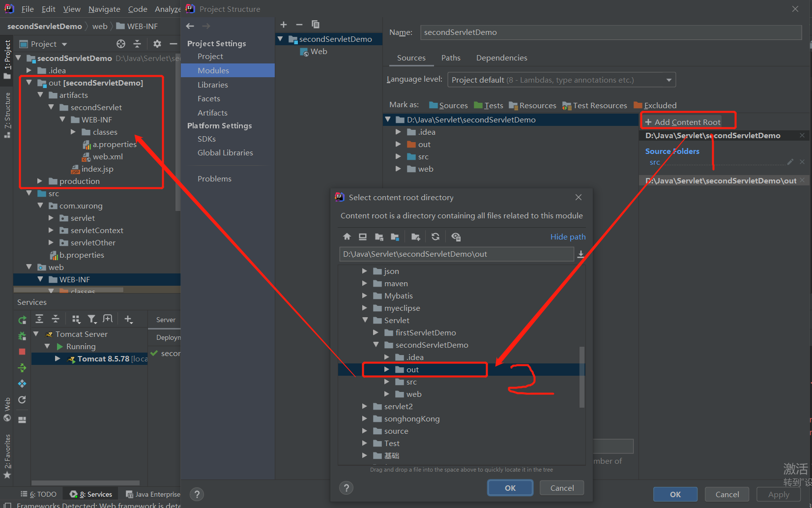Click the path history download arrow icon
The image size is (812, 508).
click(580, 254)
